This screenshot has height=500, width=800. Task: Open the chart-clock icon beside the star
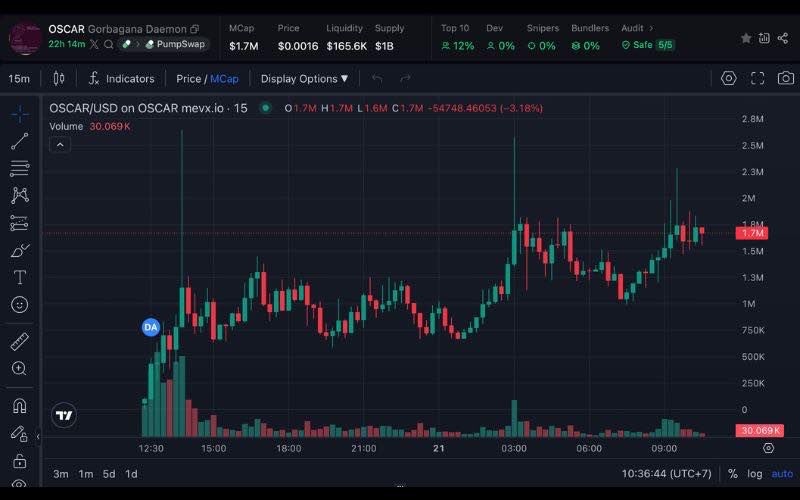pos(764,38)
